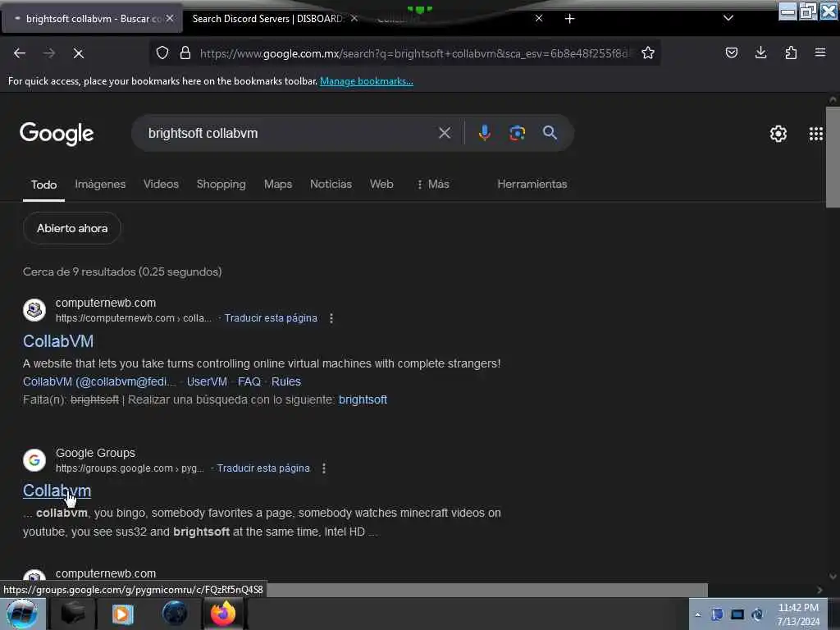Select the Imágenes search tab
The image size is (840, 630).
(100, 184)
